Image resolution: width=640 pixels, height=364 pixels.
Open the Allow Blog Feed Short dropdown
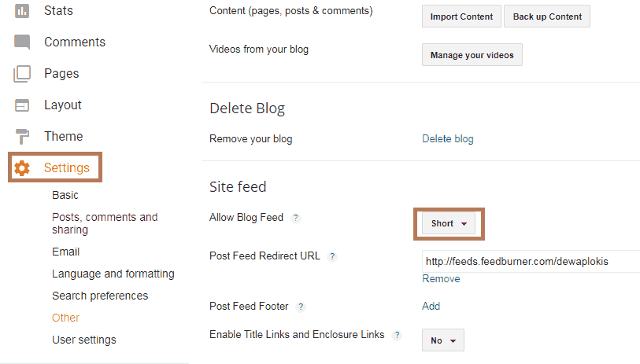tap(449, 223)
